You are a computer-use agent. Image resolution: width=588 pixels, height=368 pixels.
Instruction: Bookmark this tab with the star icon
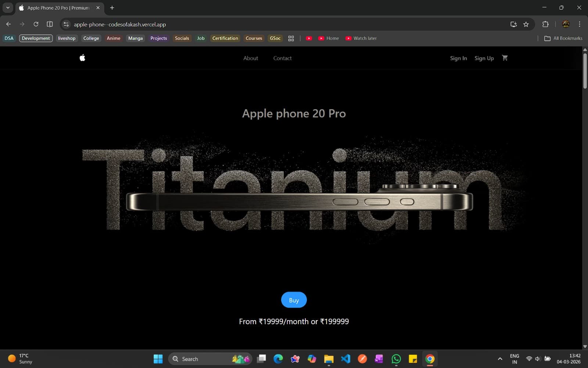(x=526, y=24)
